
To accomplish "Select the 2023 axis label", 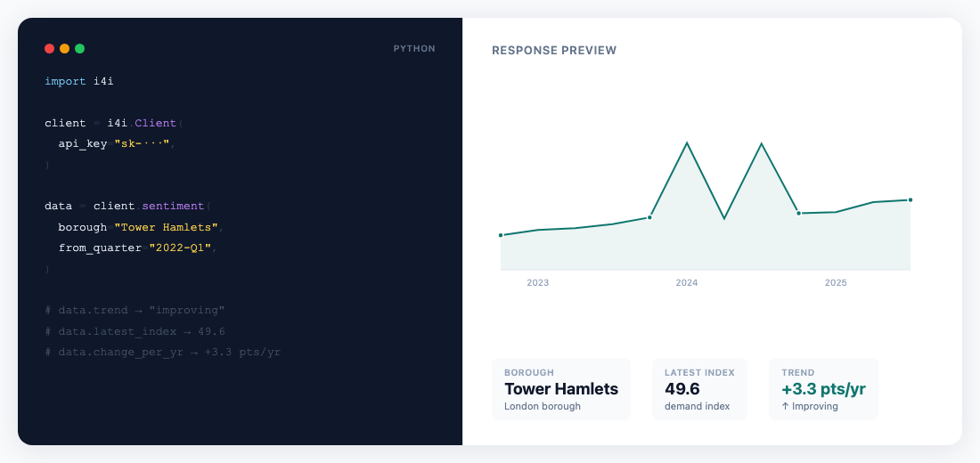I will click(x=538, y=283).
